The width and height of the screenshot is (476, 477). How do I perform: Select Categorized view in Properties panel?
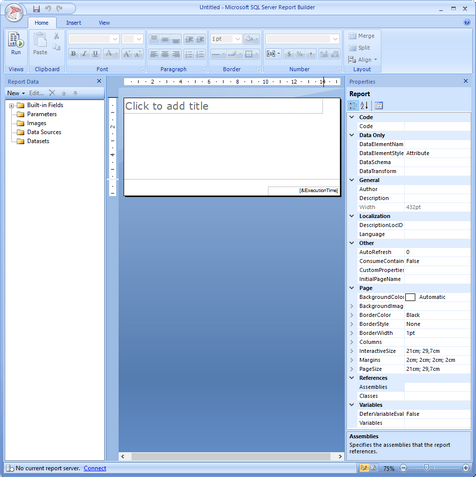pyautogui.click(x=353, y=106)
